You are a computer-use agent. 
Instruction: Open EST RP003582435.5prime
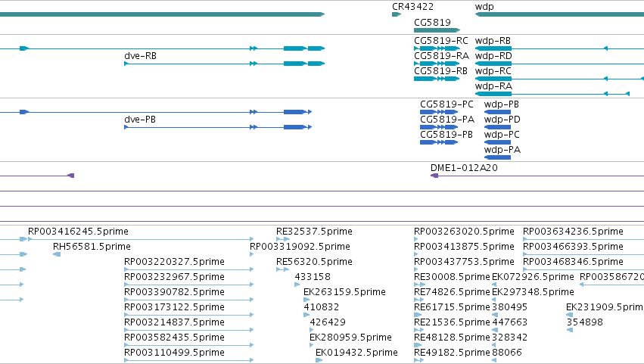[x=174, y=338]
